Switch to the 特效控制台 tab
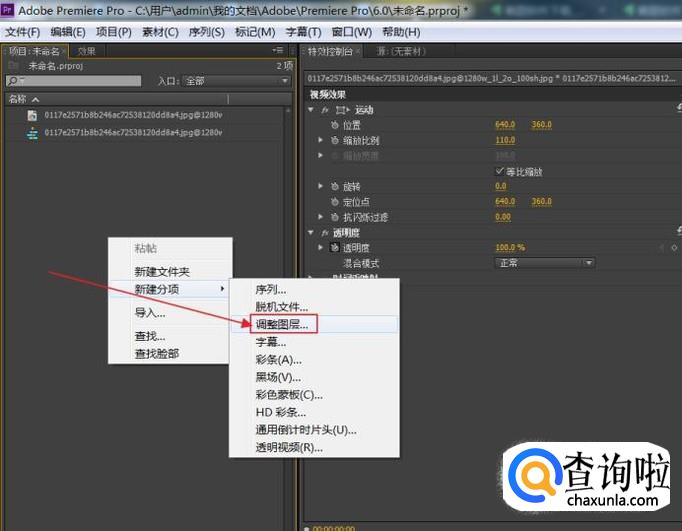Image resolution: width=682 pixels, height=531 pixels. point(330,51)
